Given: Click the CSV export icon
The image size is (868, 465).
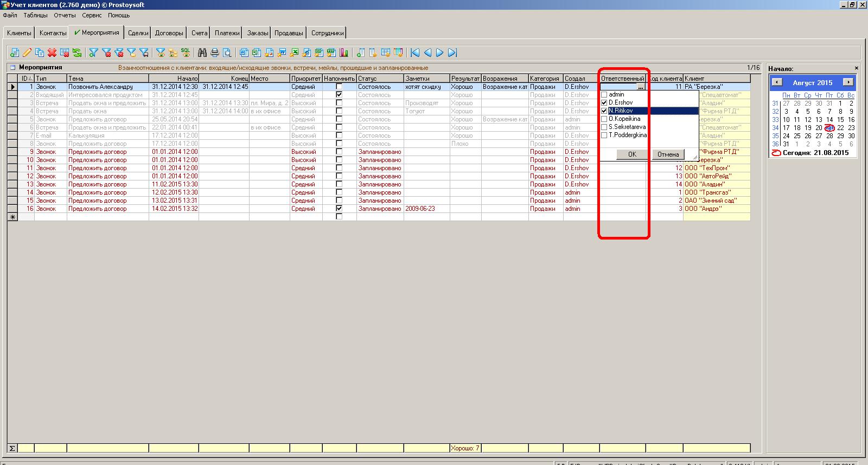Looking at the screenshot, I should [318, 53].
